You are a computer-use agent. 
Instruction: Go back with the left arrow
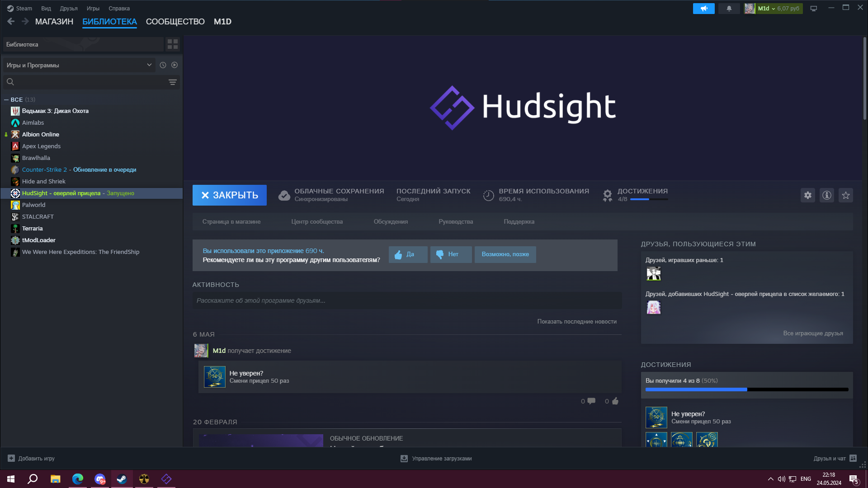click(11, 21)
